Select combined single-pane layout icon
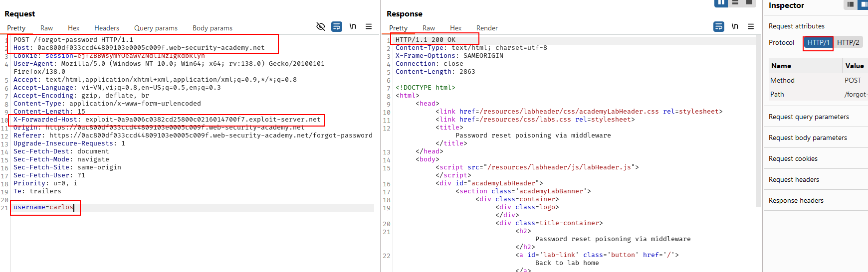 (x=749, y=3)
